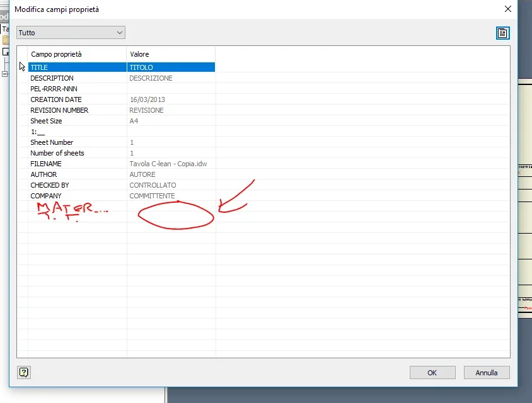Click the dropdown arrow beside Tutto

(119, 33)
